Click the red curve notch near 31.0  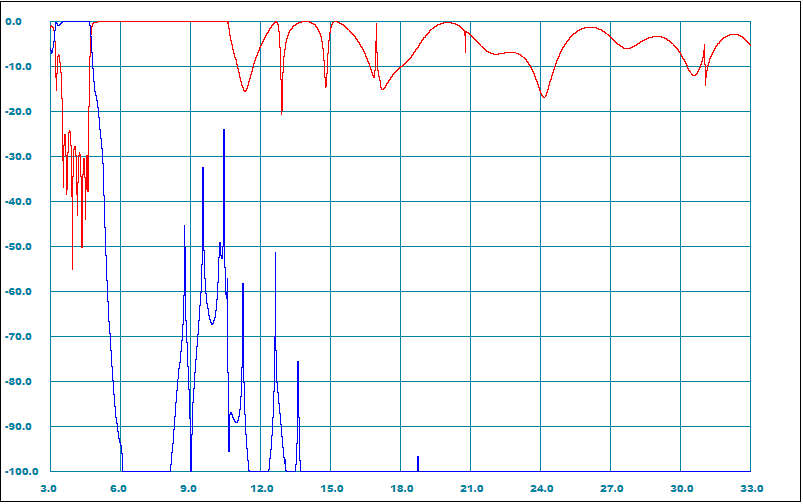pyautogui.click(x=705, y=80)
